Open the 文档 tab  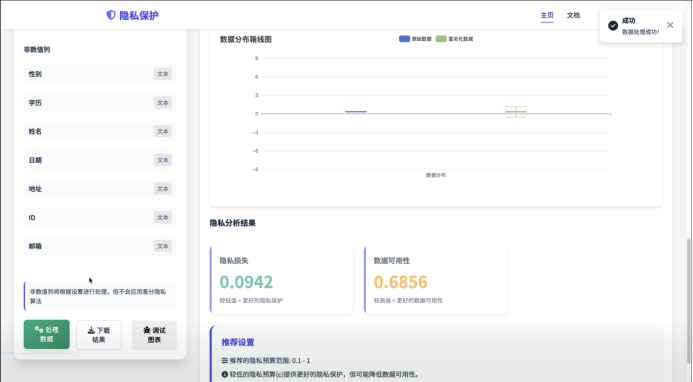[x=573, y=15]
